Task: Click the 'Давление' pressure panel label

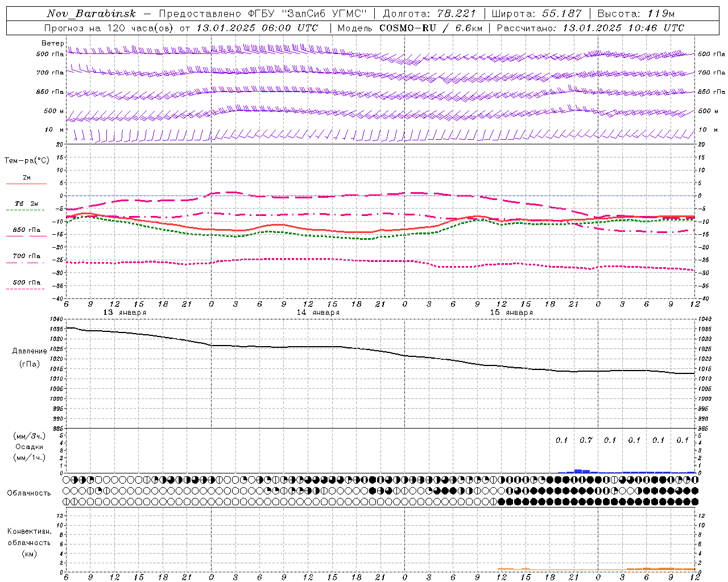Action: click(30, 351)
